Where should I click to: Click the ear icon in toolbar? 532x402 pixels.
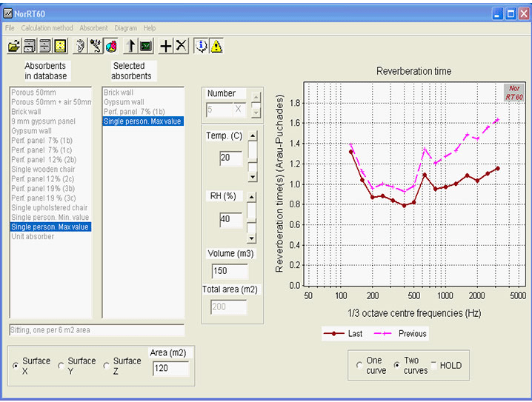click(x=80, y=46)
